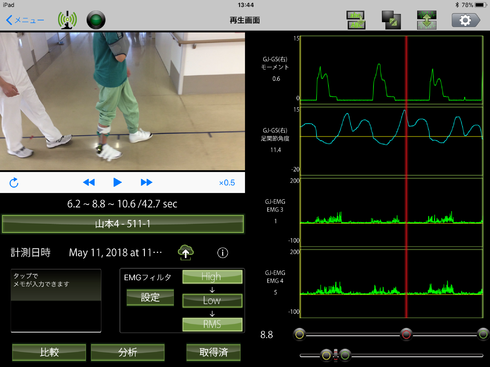Select the red current-time slider handle
The image size is (490, 367).
[406, 334]
